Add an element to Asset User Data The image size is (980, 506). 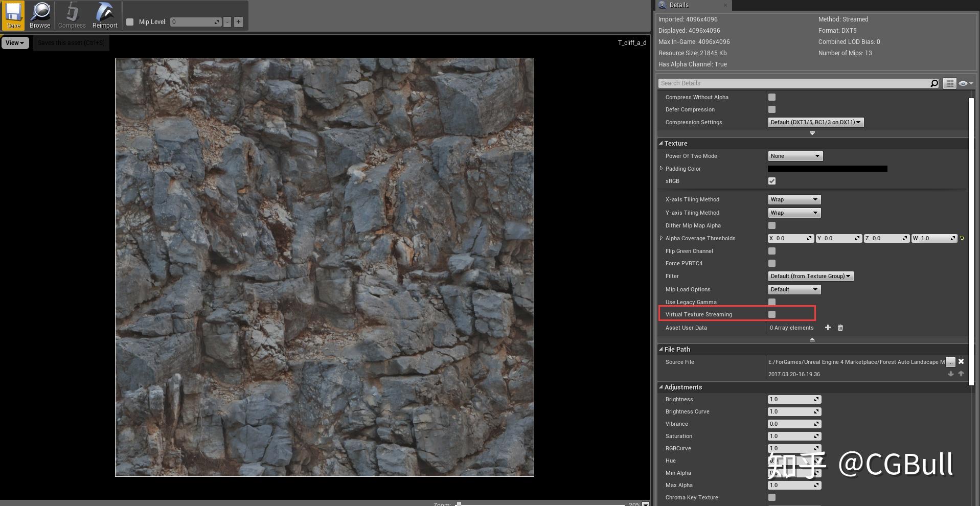click(827, 328)
